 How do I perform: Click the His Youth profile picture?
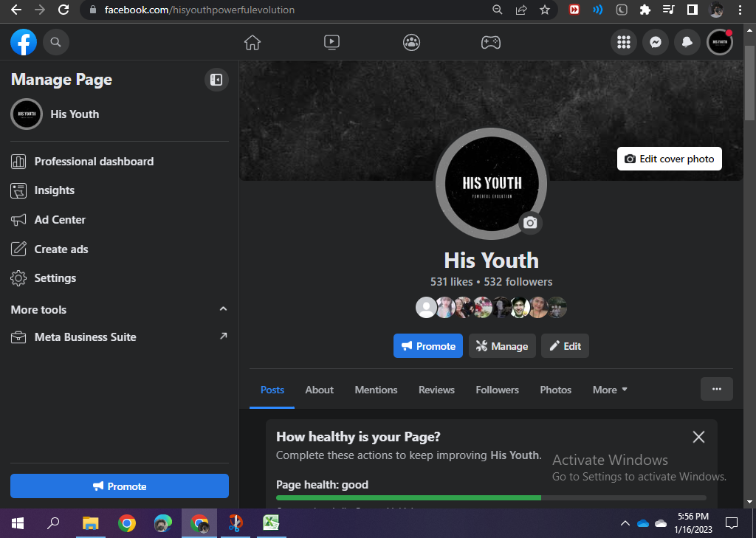click(x=491, y=183)
